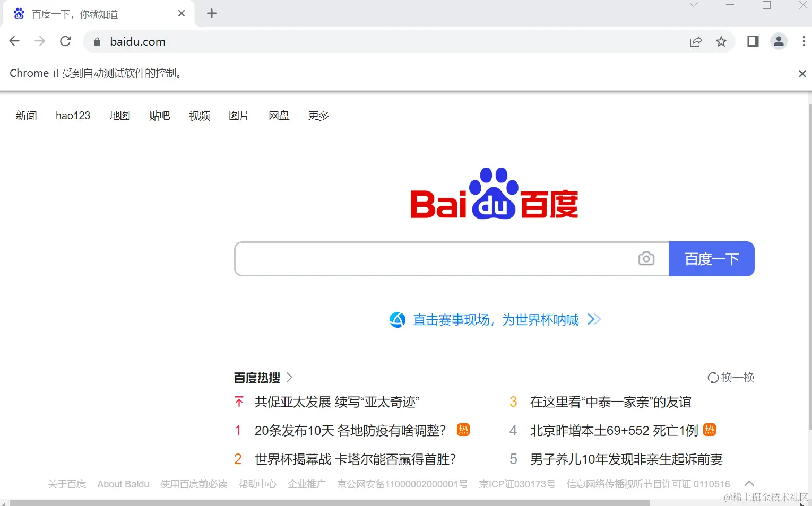Image resolution: width=812 pixels, height=506 pixels.
Task: Click the baidu.com address bar text
Action: 138,41
